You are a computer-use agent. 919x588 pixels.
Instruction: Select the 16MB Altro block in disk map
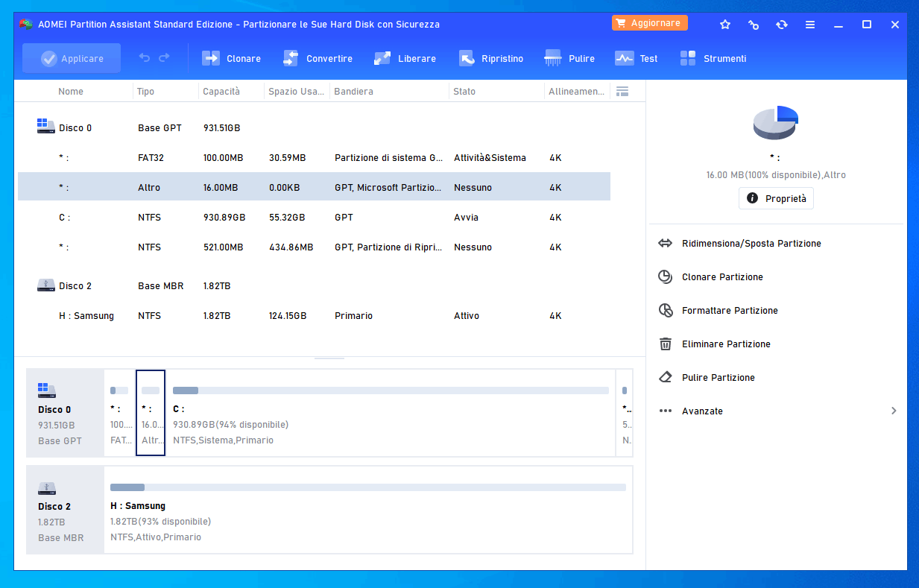151,413
